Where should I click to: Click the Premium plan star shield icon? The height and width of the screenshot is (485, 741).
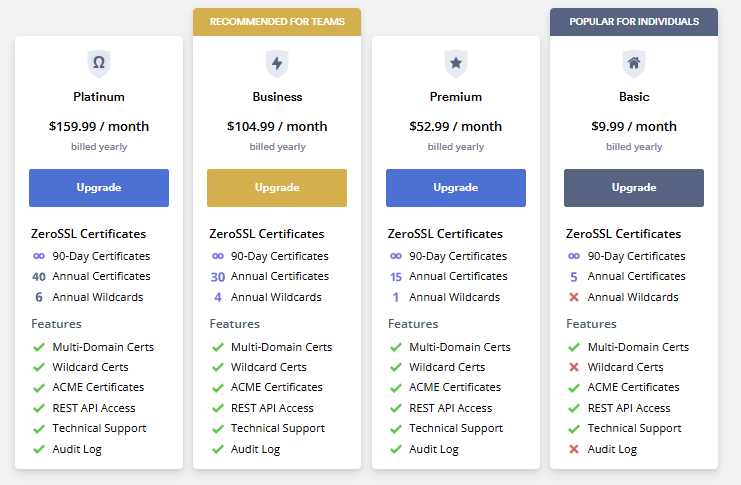[456, 63]
